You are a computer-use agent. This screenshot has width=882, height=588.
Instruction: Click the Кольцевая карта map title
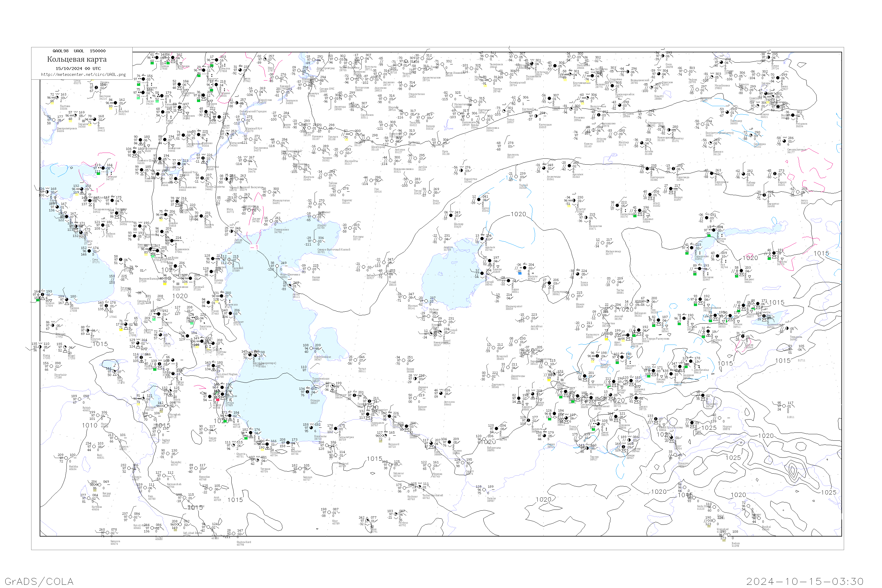click(77, 59)
